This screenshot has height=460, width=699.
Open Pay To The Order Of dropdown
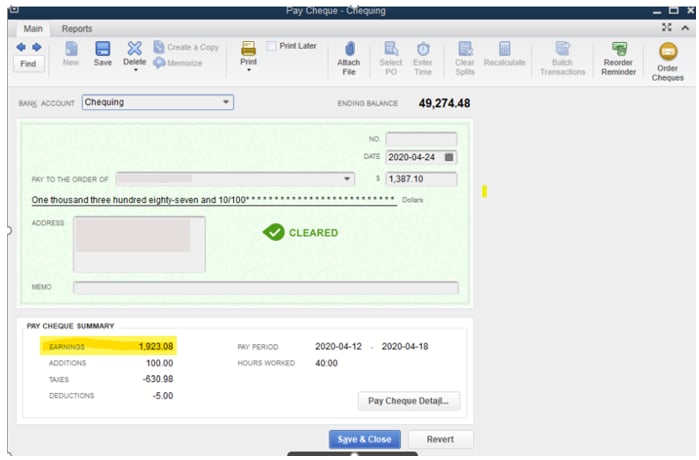[x=346, y=179]
